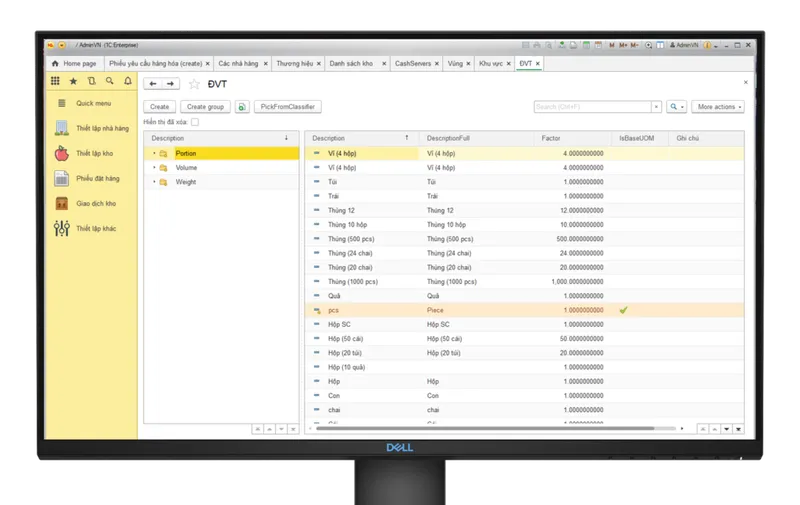This screenshot has width=800, height=505.
Task: Click the calendar icon in title bar
Action: pyautogui.click(x=598, y=45)
